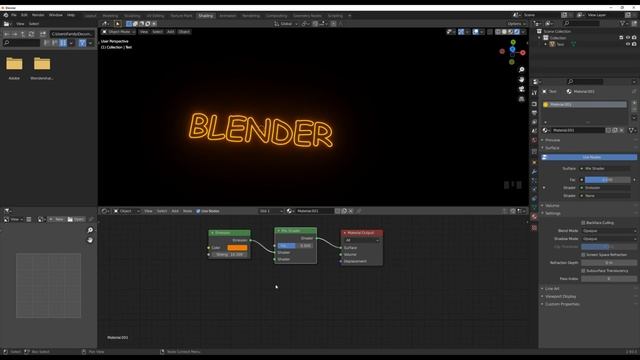The image size is (640, 360).
Task: Click the Mix Shader node header
Action: pos(296,231)
